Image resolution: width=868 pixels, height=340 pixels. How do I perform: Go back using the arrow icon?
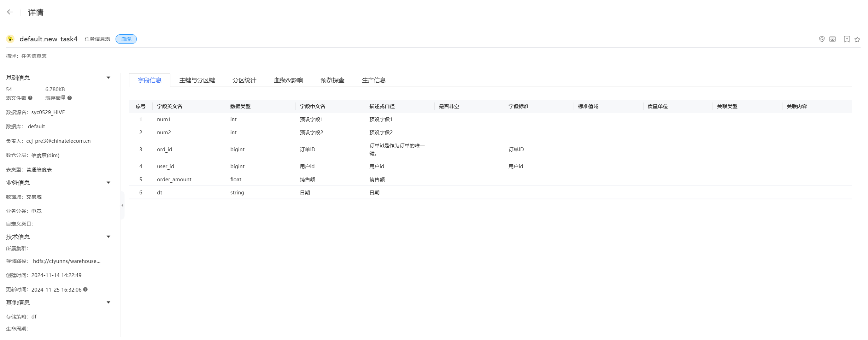(x=10, y=12)
